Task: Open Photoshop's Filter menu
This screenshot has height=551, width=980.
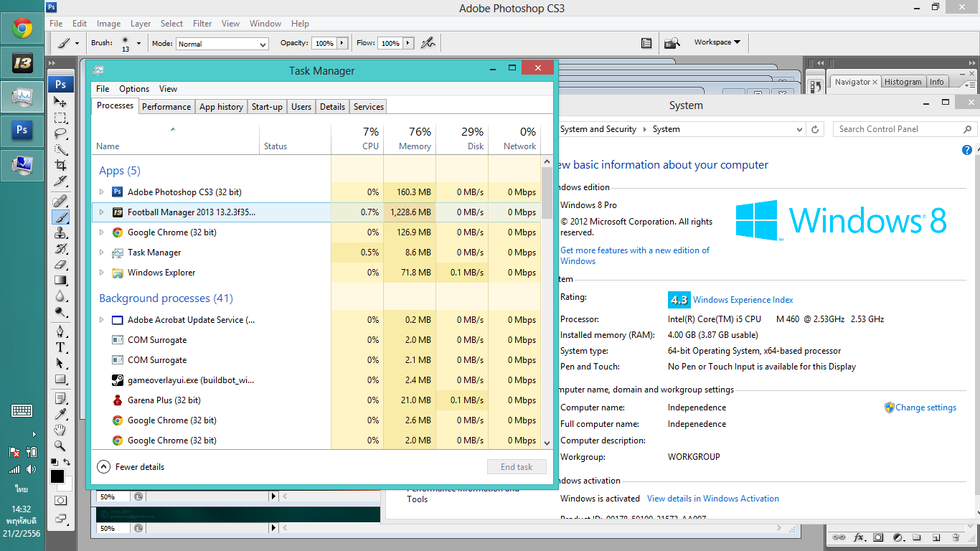Action: (x=202, y=24)
